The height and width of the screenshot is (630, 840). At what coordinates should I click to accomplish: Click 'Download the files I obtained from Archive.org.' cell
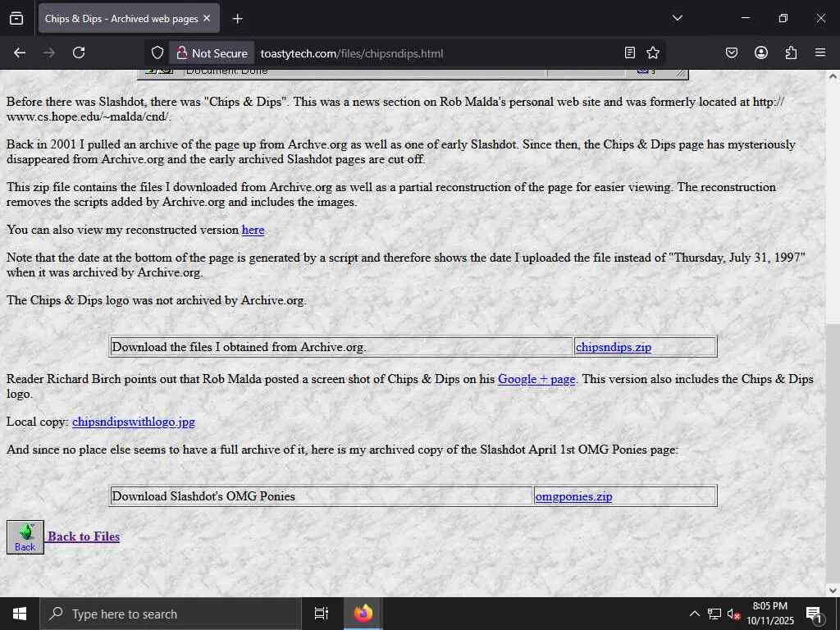pos(341,347)
